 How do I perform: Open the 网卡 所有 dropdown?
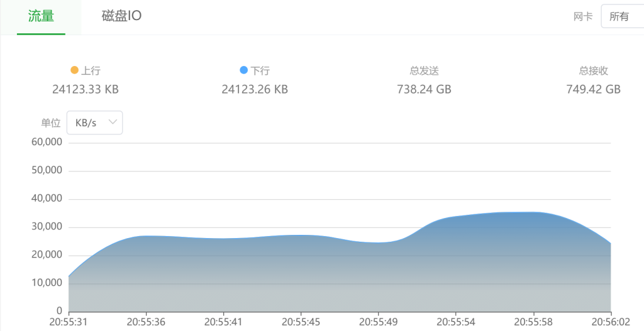(x=622, y=16)
